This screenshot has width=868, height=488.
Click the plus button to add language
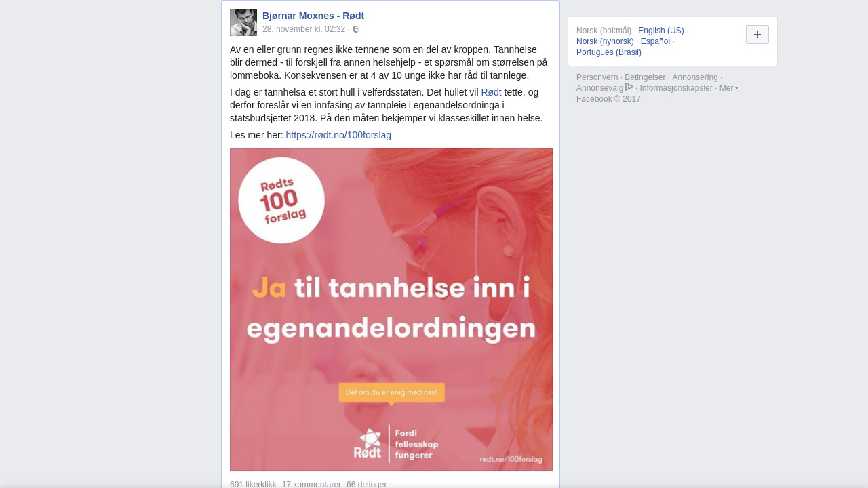pos(757,35)
